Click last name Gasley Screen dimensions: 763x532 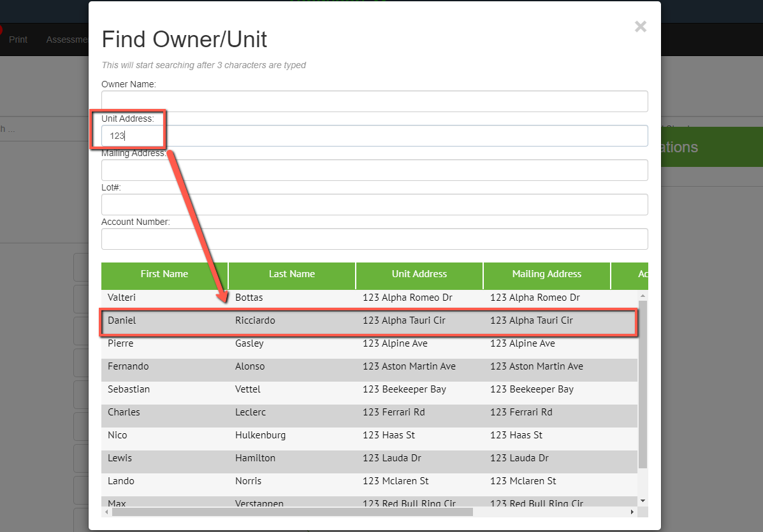pyautogui.click(x=249, y=343)
